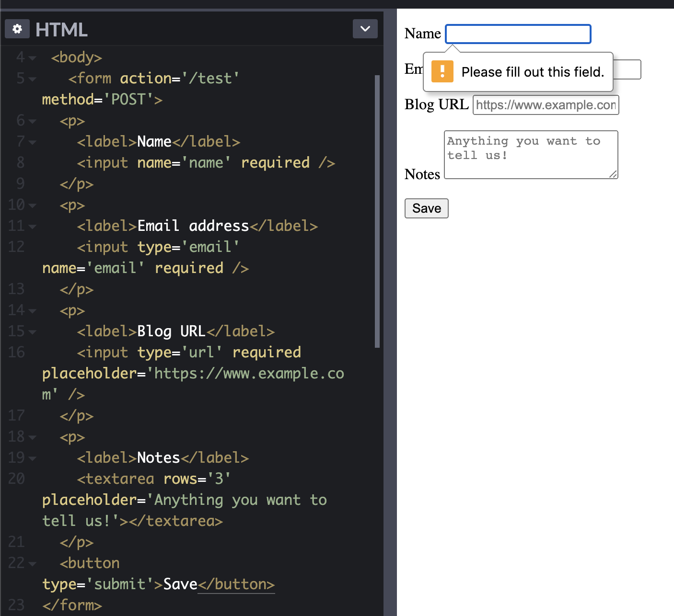Collapse the paragraph block at line 18
Screen dimensions: 674x616
(x=33, y=437)
